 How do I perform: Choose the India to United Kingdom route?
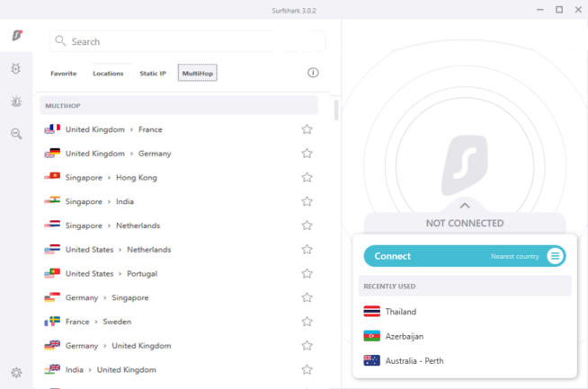179,369
